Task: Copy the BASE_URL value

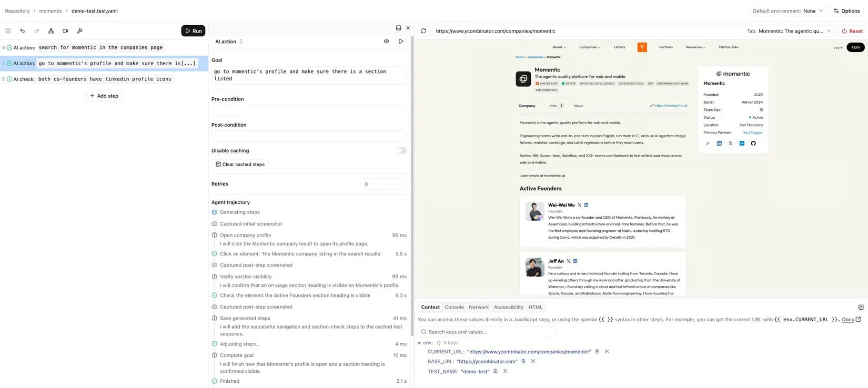Action: [523, 362]
